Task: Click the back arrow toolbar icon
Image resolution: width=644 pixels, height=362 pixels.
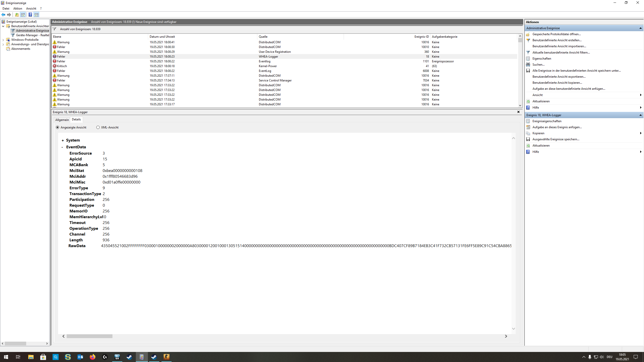Action: pos(3,15)
